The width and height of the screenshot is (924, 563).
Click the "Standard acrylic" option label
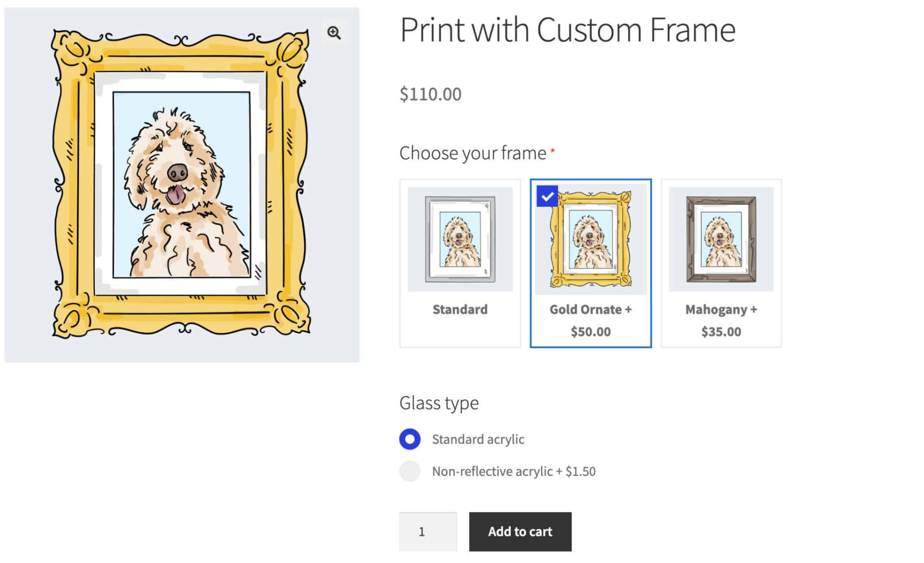click(x=478, y=439)
